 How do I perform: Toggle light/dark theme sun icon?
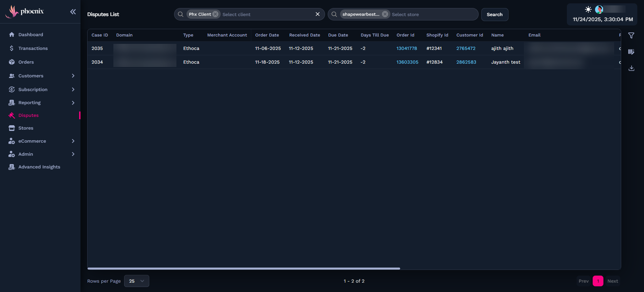click(x=588, y=9)
